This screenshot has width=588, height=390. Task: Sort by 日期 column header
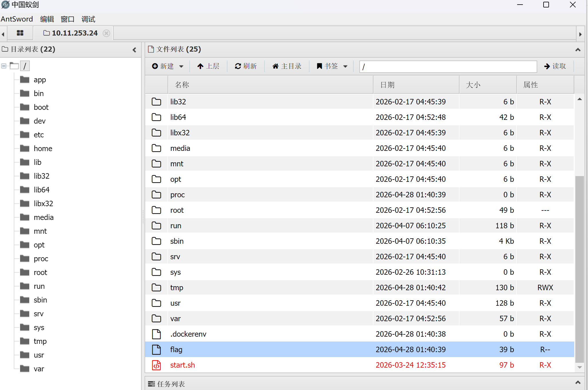point(416,85)
